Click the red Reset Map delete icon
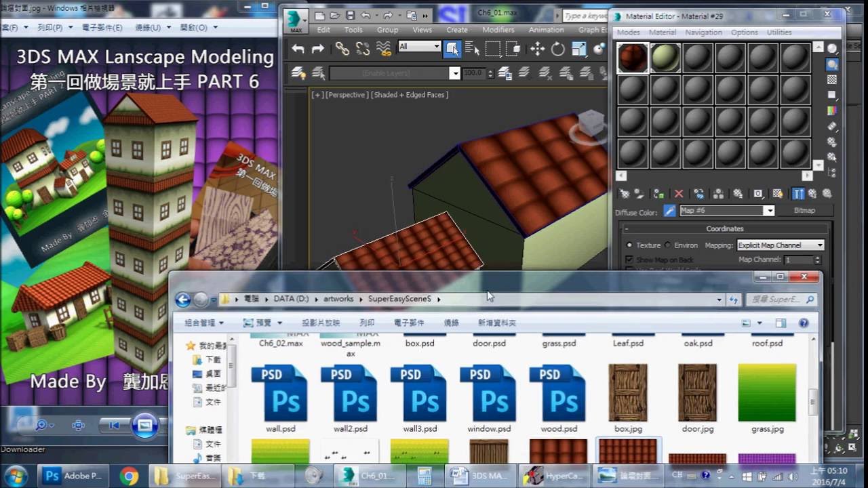The image size is (868, 488). tap(679, 194)
